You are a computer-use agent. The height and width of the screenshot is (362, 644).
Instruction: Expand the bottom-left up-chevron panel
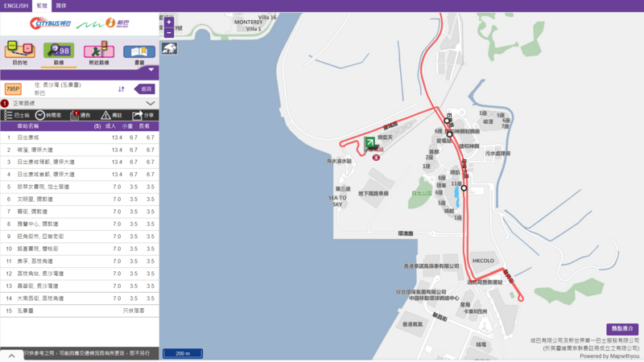tap(11, 355)
